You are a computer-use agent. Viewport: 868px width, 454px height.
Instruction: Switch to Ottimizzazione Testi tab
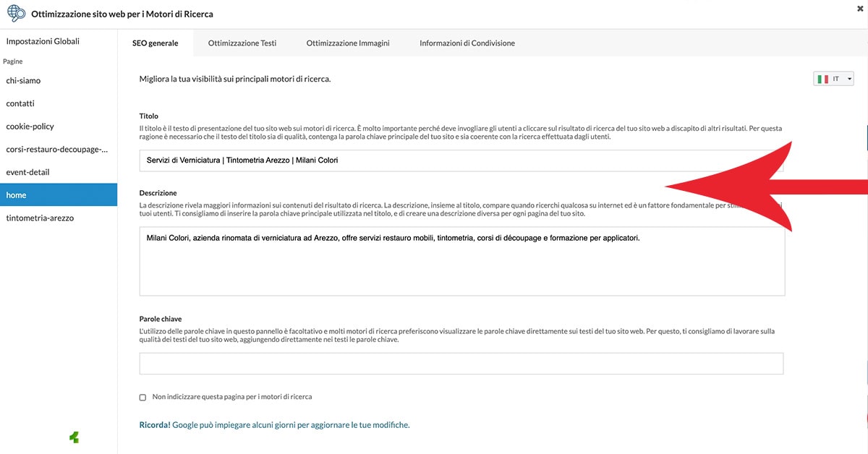click(242, 43)
